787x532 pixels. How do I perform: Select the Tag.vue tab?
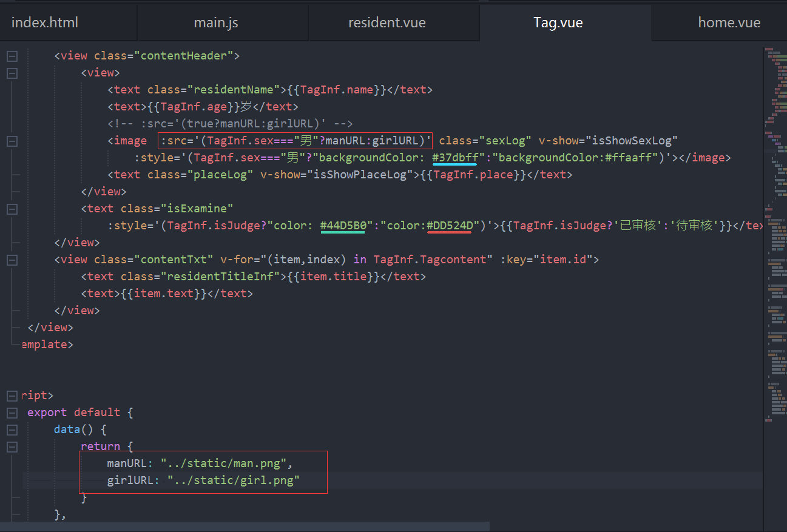pyautogui.click(x=558, y=23)
